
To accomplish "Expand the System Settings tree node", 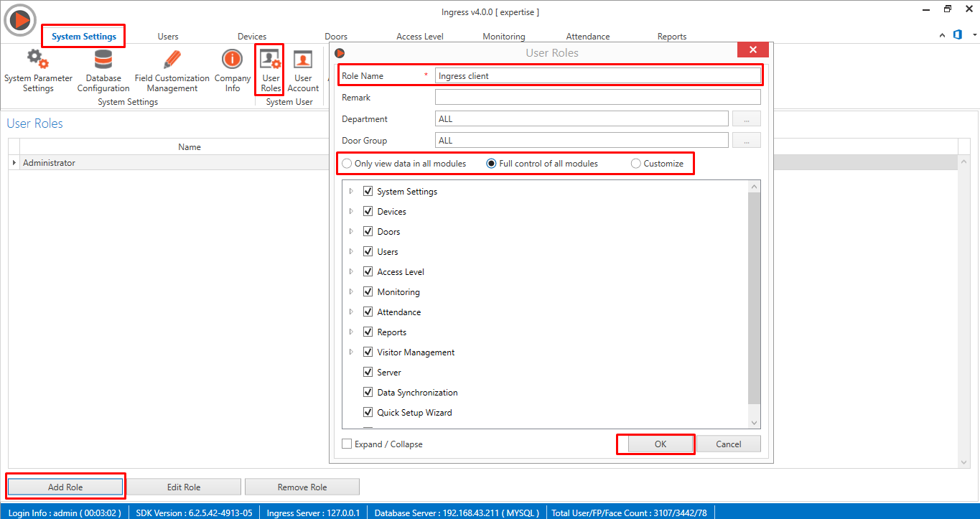I will (x=351, y=191).
